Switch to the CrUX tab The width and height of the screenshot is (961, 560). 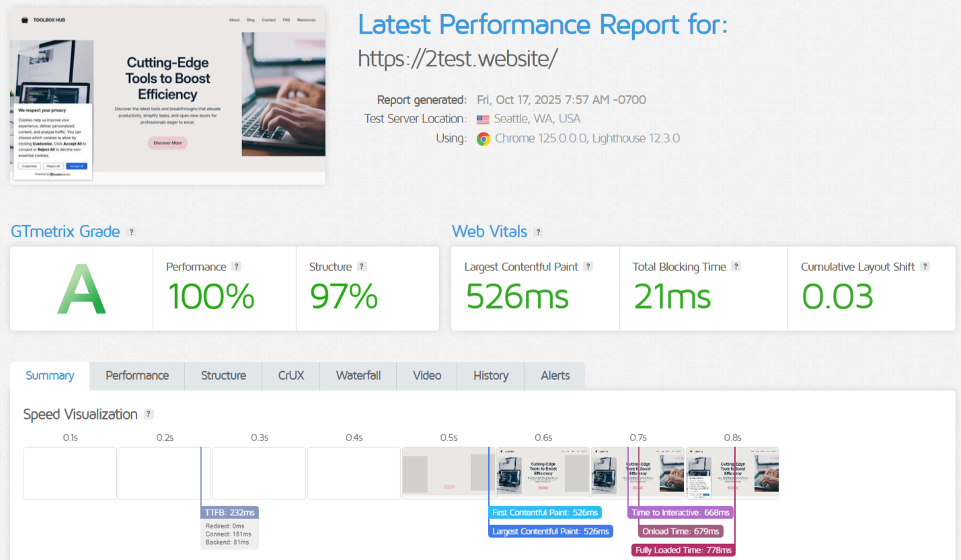click(x=291, y=376)
